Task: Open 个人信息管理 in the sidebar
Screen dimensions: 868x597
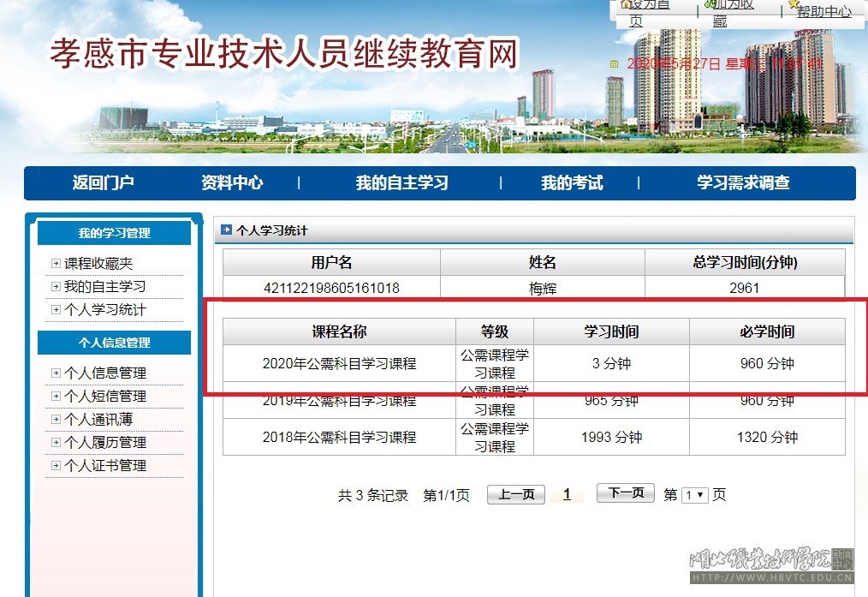Action: pyautogui.click(x=105, y=373)
